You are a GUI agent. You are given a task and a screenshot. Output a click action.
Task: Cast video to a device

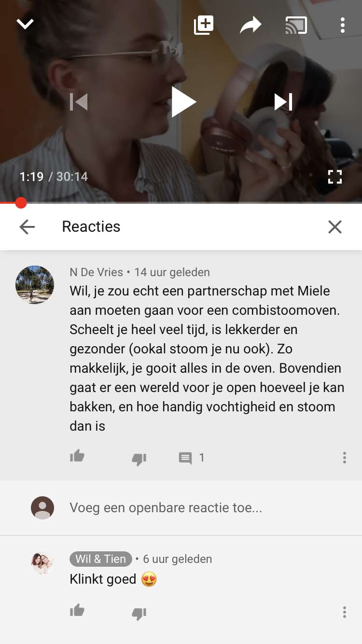tap(296, 25)
